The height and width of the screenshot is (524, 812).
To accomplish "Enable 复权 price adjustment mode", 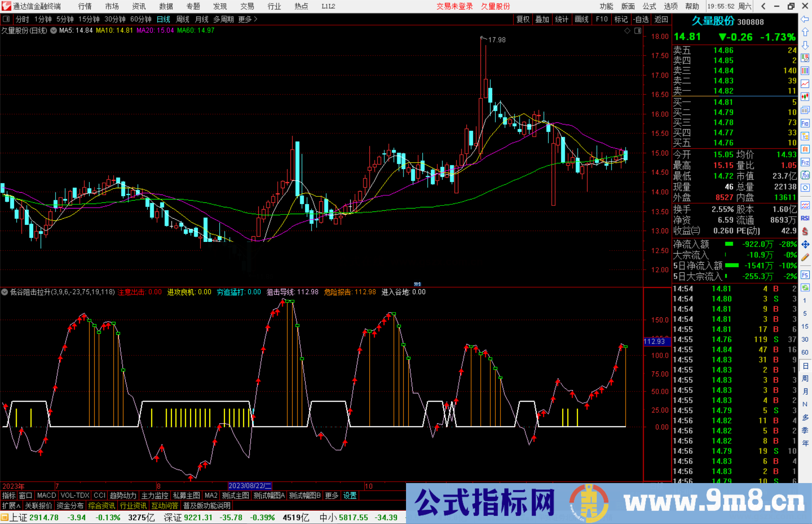I will click(523, 19).
